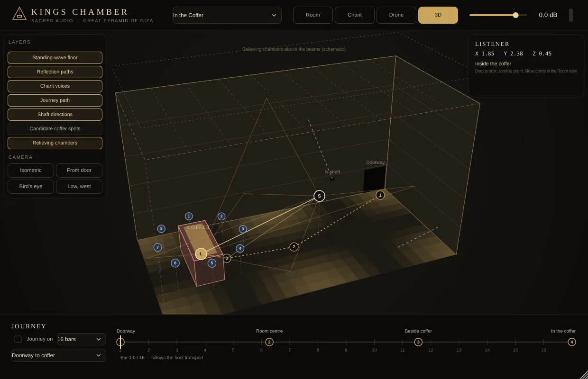Image resolution: width=588 pixels, height=379 pixels.
Task: Click the Room centre timeline marker 2
Action: [x=269, y=342]
